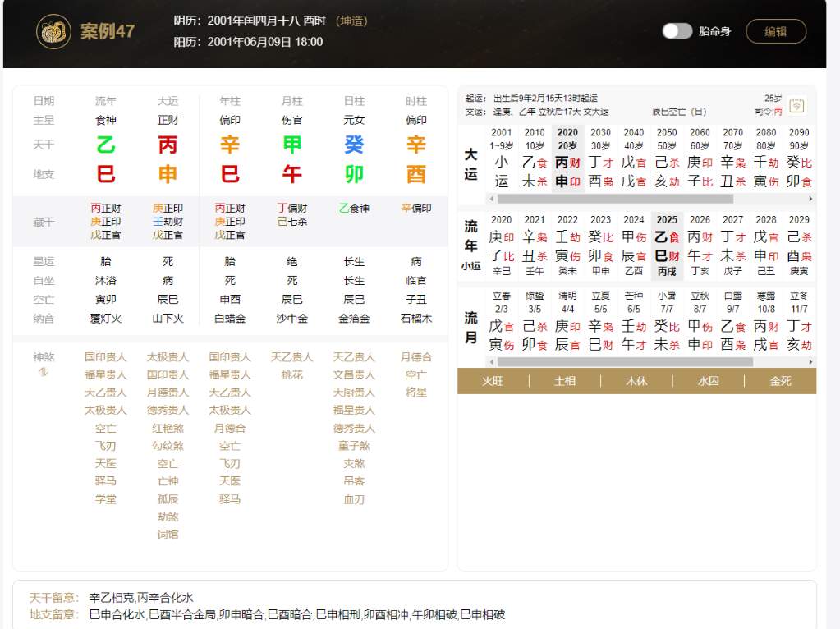
Task: Select the 2030 大运 column
Action: [600, 158]
